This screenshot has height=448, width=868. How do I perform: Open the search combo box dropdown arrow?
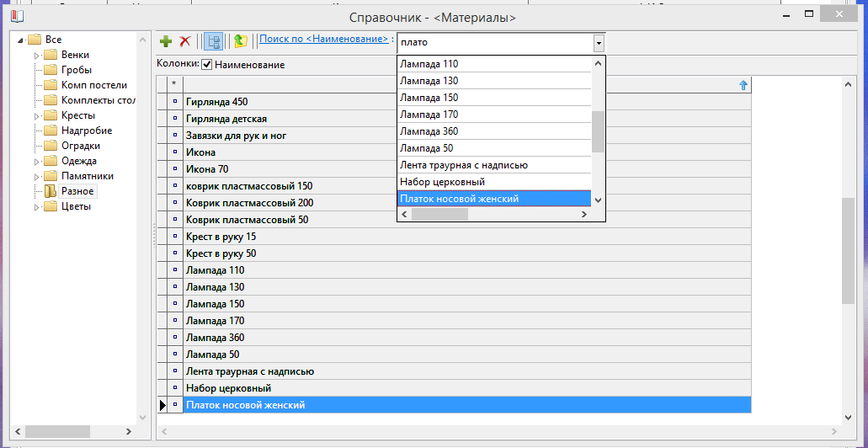point(598,43)
